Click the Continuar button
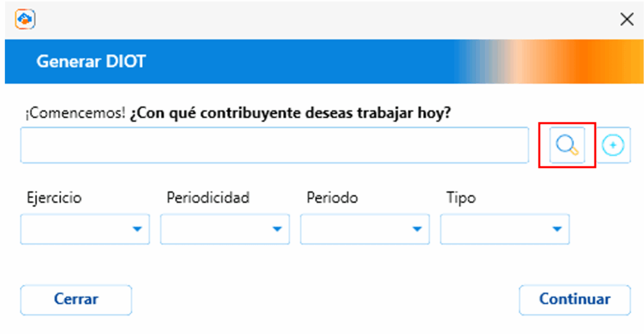Screen dimensions: 644x334 coord(575,299)
